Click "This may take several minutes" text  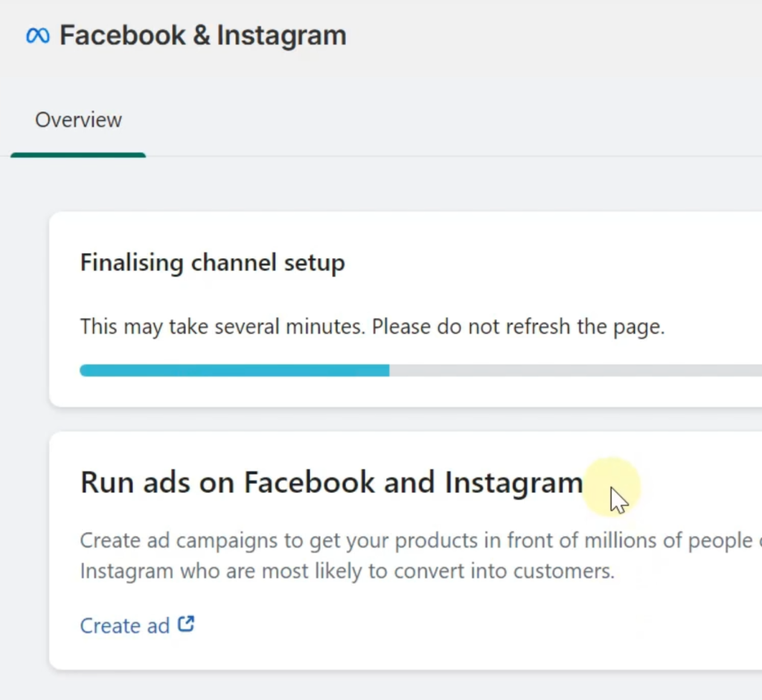point(223,327)
